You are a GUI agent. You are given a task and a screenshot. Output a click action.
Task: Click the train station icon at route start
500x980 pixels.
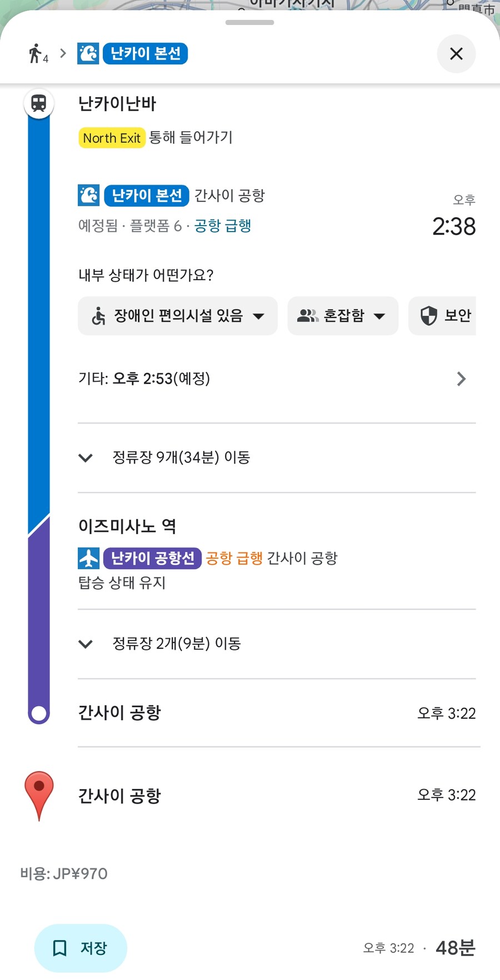point(38,103)
